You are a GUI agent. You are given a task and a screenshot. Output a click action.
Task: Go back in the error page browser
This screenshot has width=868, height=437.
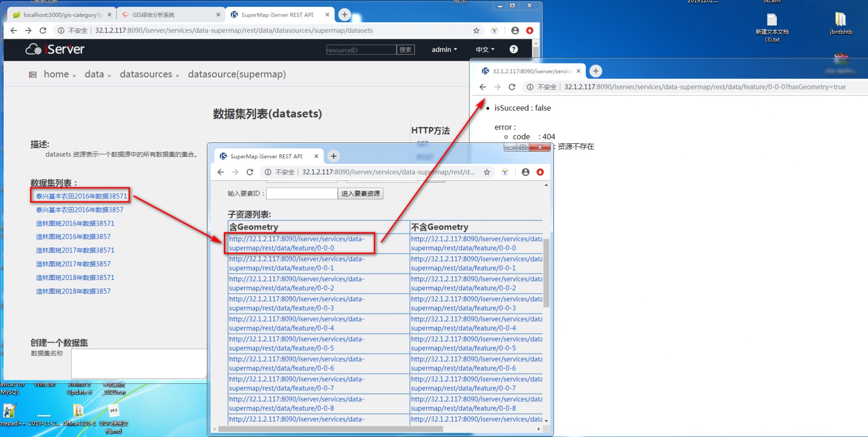(x=483, y=87)
